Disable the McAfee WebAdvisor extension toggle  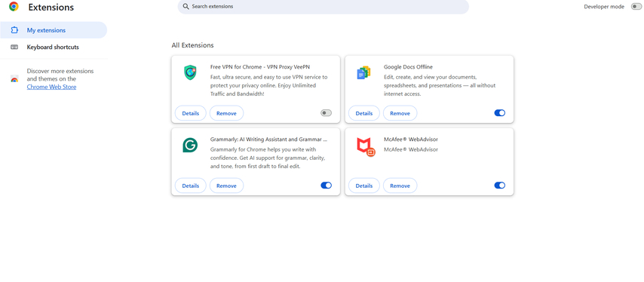(x=500, y=185)
